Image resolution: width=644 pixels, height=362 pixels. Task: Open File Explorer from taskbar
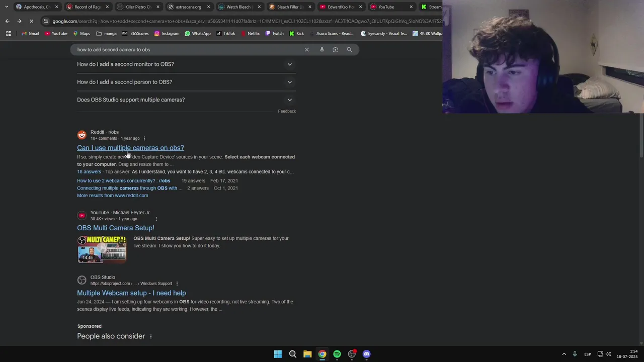pos(307,354)
